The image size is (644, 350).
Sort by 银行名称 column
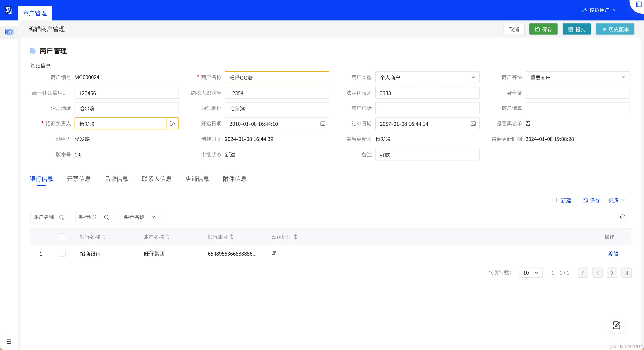104,237
